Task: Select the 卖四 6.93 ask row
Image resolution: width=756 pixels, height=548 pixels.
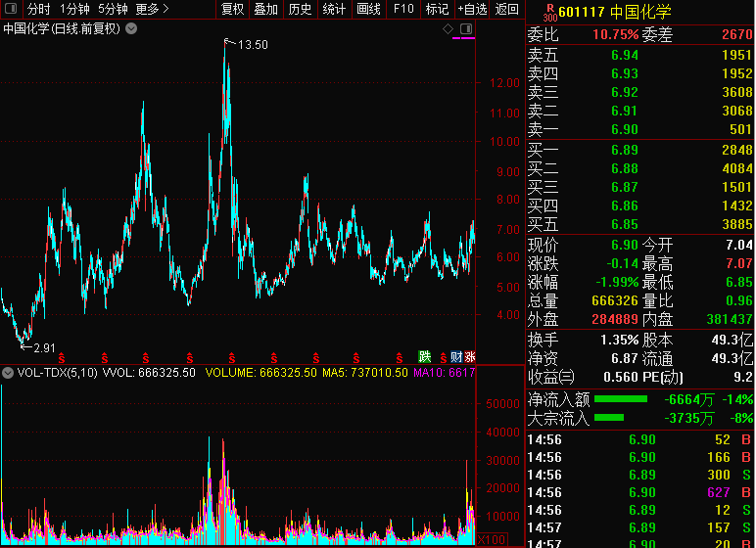Action: pos(640,73)
